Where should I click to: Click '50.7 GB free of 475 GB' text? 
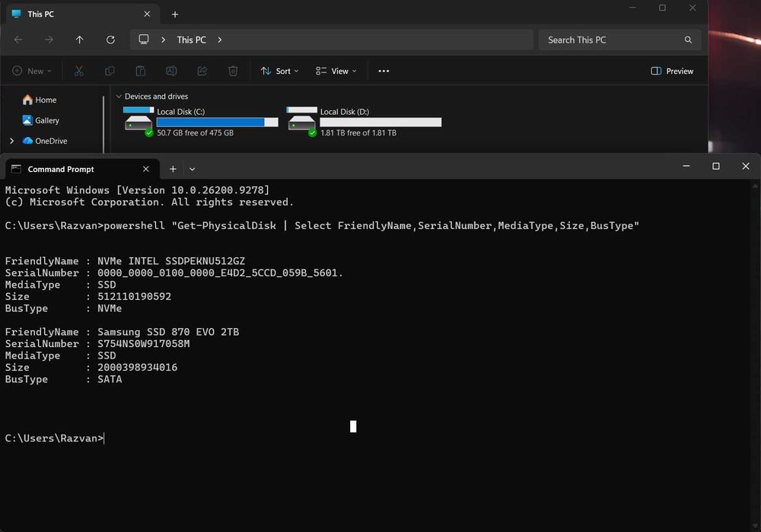(x=195, y=132)
